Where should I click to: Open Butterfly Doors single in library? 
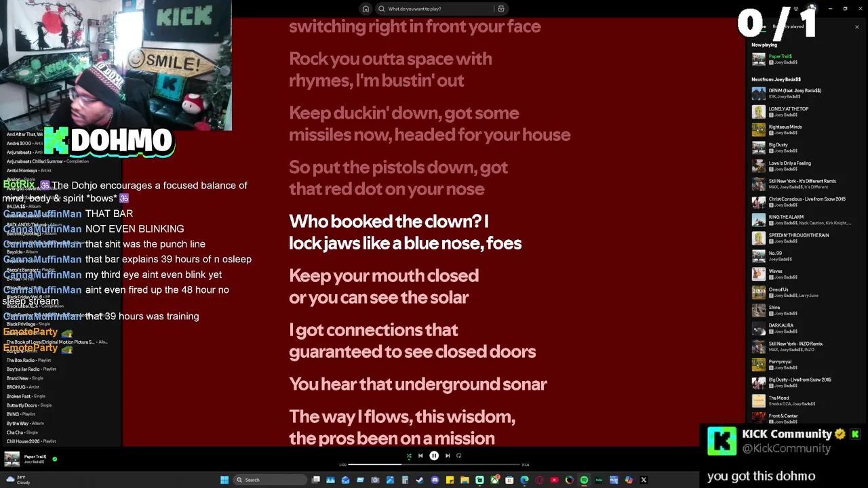pos(29,405)
